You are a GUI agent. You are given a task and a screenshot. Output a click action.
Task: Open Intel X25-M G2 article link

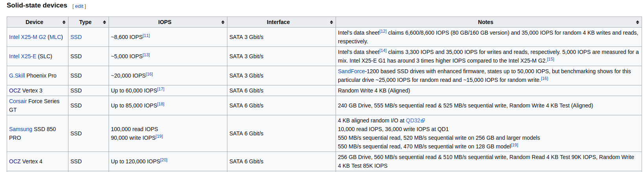pyautogui.click(x=28, y=37)
